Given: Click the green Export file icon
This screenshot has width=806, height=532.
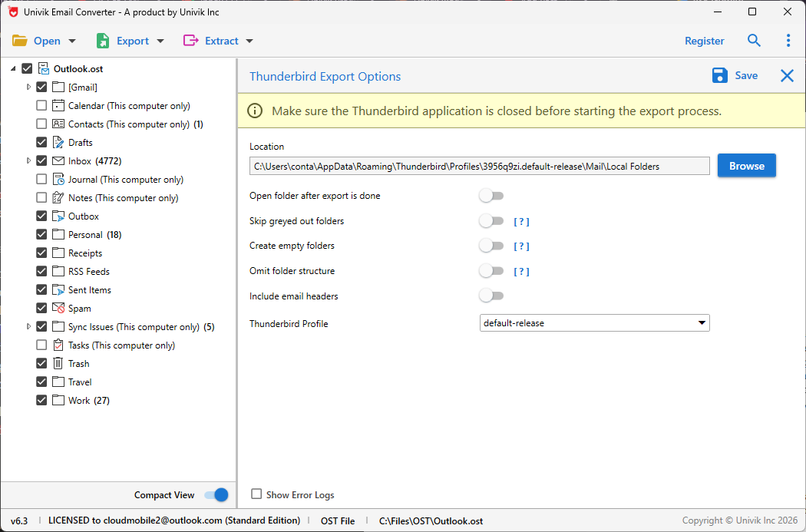Looking at the screenshot, I should point(103,41).
